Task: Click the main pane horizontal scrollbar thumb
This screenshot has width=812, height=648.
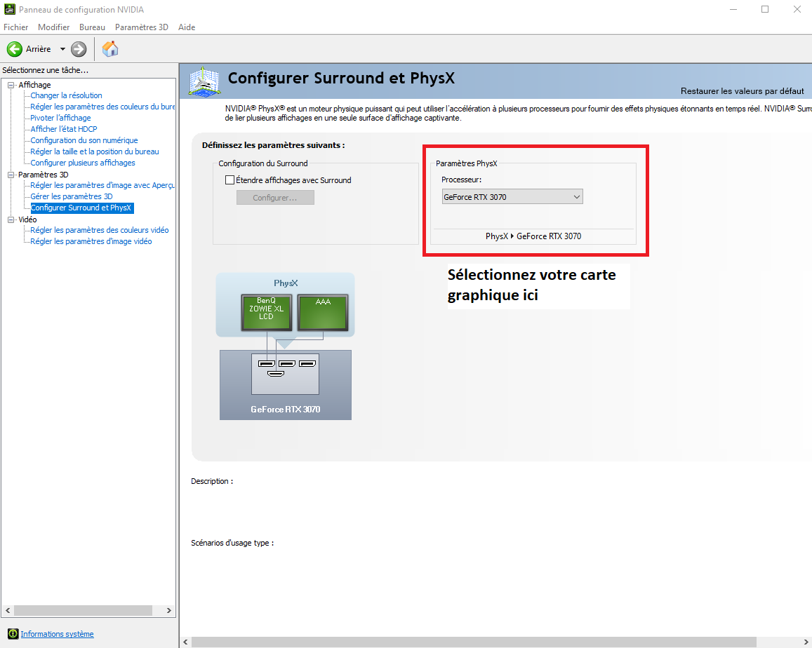Action: coord(474,642)
